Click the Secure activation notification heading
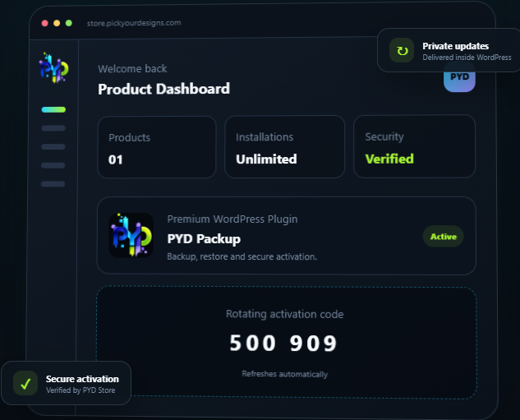 [x=82, y=379]
